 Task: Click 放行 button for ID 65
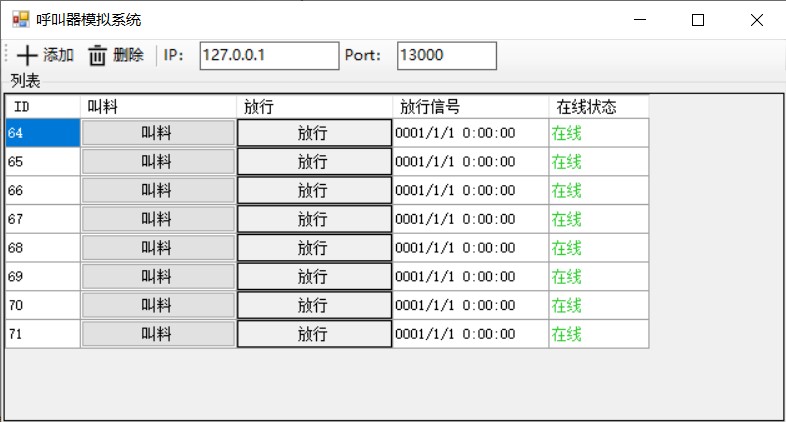coord(314,161)
